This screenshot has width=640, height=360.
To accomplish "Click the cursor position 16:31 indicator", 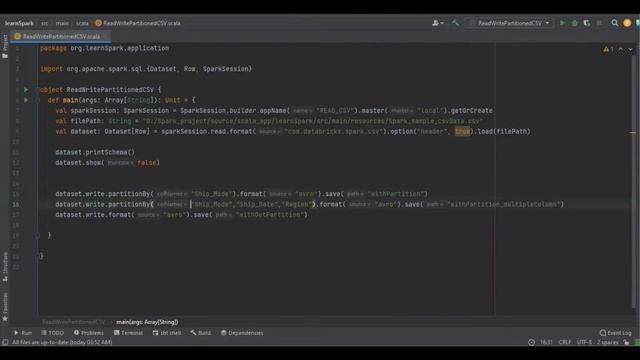I will (546, 342).
